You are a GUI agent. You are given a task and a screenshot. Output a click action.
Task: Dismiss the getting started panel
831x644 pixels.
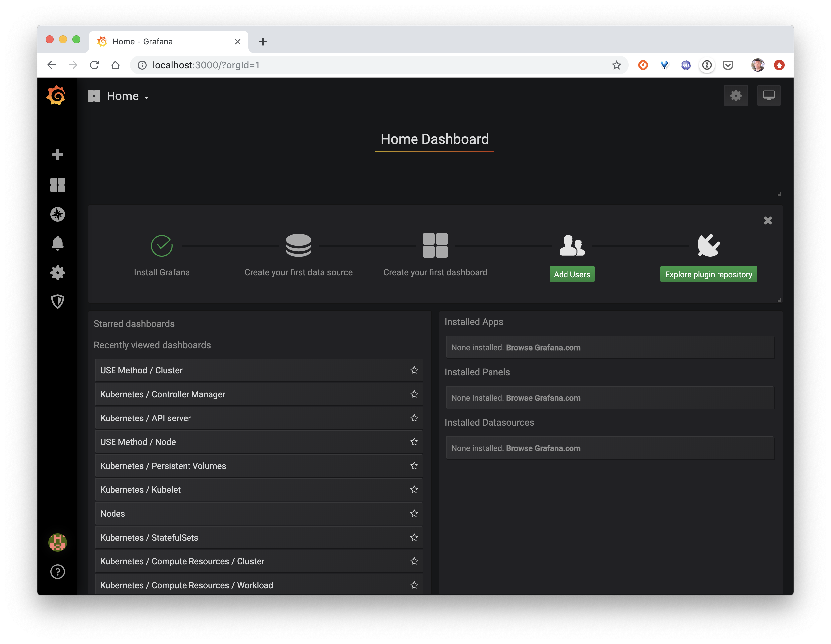768,221
